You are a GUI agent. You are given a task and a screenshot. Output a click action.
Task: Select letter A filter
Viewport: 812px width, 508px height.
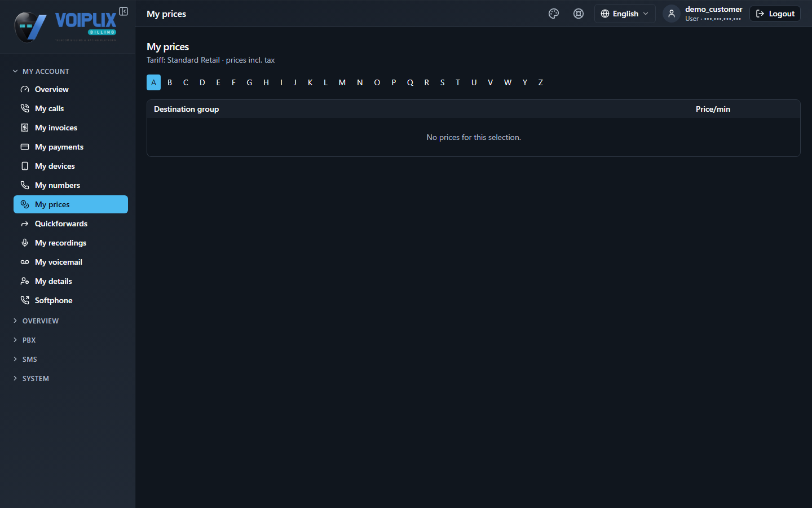point(153,82)
